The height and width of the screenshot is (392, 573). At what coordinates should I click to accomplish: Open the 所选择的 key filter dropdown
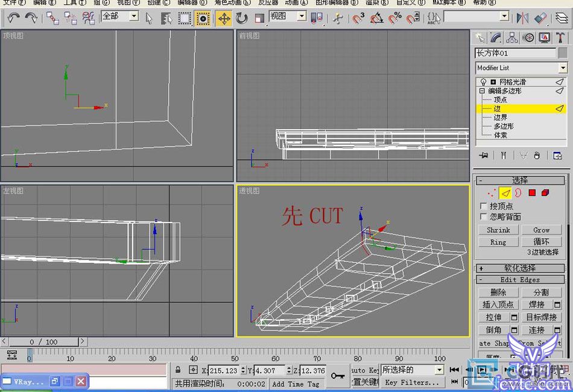pyautogui.click(x=439, y=370)
